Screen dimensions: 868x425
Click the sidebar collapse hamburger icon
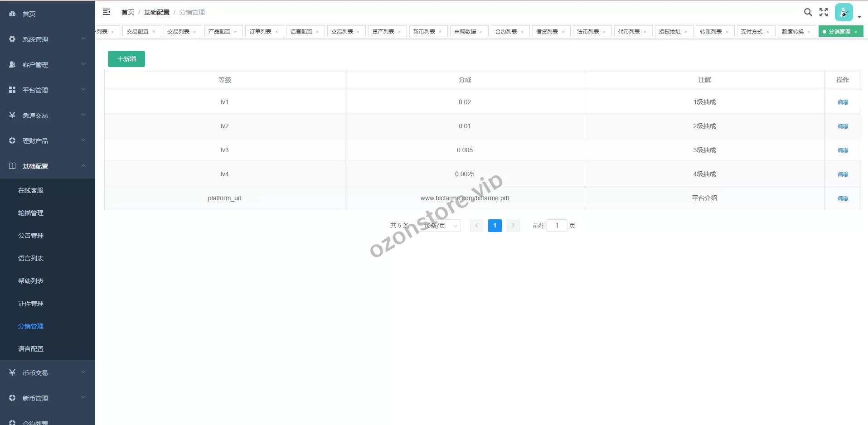tap(107, 12)
